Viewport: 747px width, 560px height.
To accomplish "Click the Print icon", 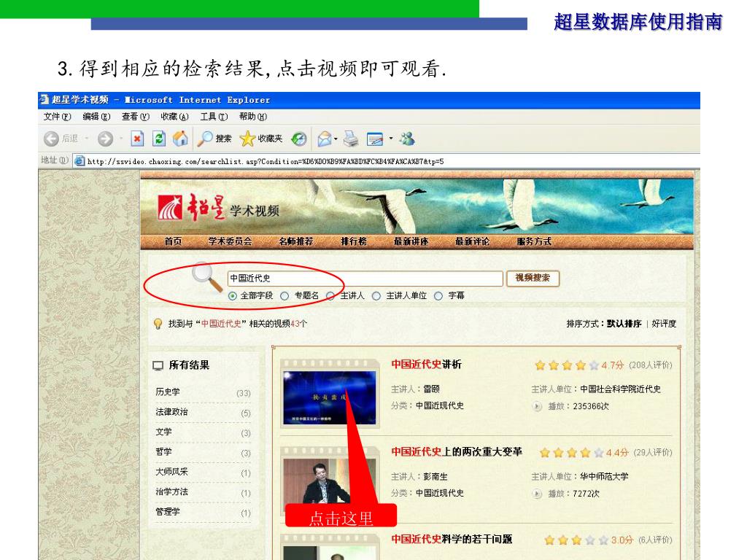I will pos(351,139).
